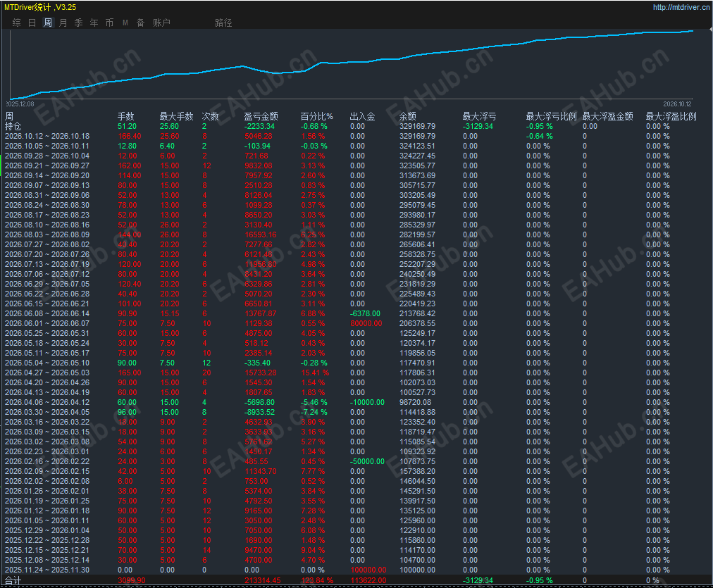The image size is (713, 588).
Task: Select the 周 weekly statistics tab
Action: click(48, 23)
